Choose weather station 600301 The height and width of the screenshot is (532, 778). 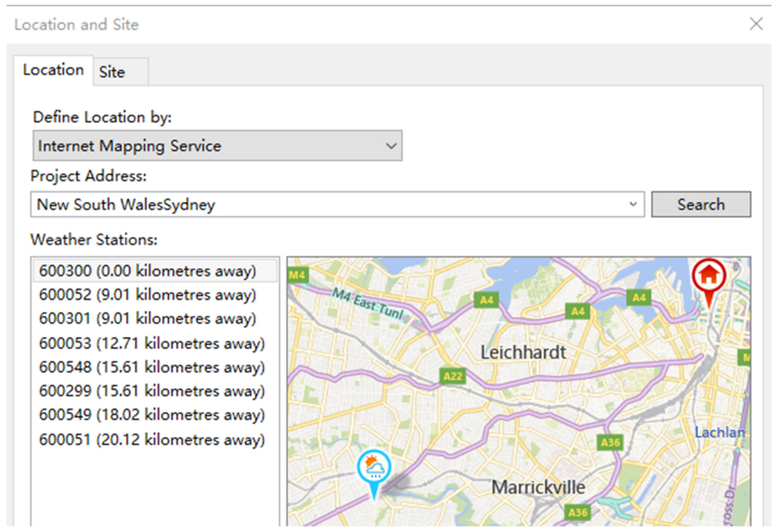tap(148, 318)
